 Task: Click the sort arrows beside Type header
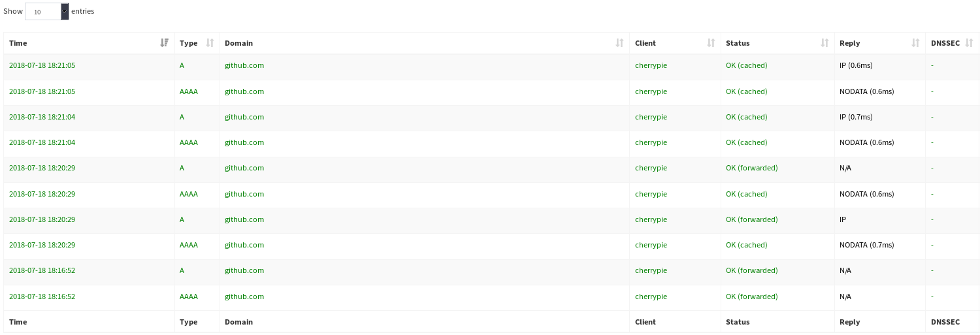coord(210,43)
